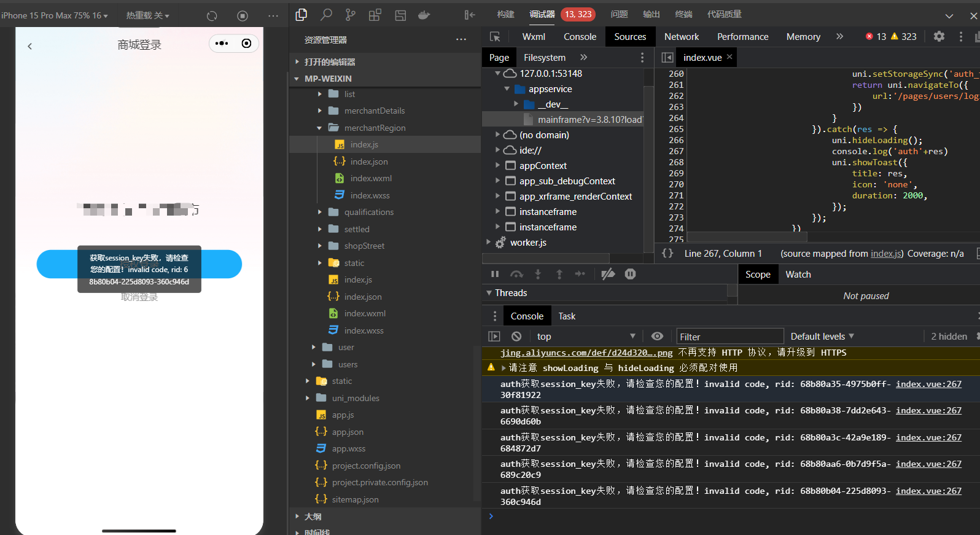Collapse the Threads section

489,293
